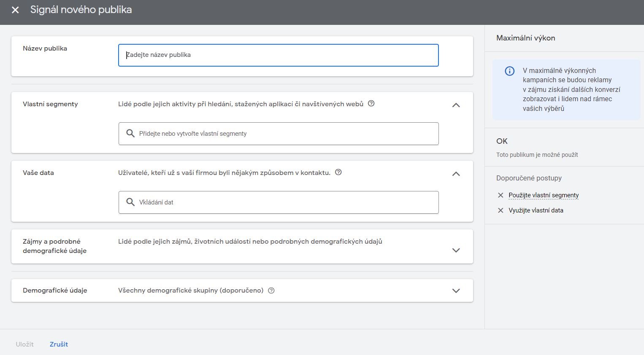Click the Vkládání dat search field
The width and height of the screenshot is (644, 355).
click(x=279, y=202)
